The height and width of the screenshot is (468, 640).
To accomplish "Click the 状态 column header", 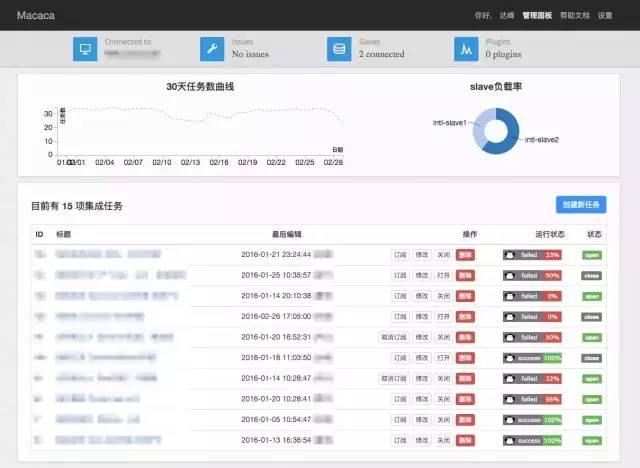I will click(x=594, y=234).
